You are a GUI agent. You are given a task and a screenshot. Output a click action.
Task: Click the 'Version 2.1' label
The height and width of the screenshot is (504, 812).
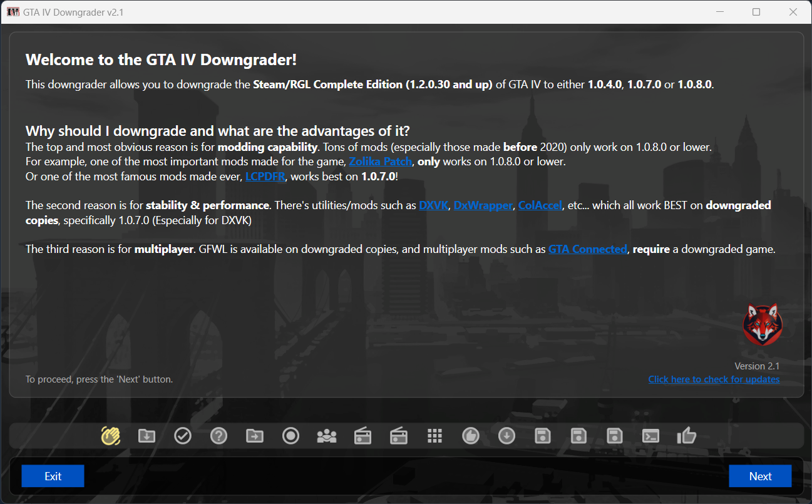coord(757,366)
